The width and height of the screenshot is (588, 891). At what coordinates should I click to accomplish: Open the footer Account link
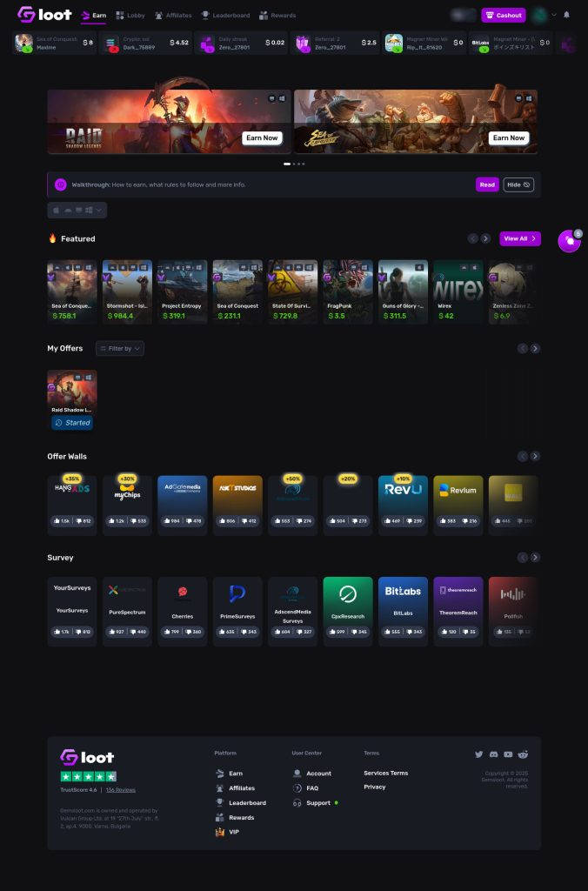(x=312, y=774)
